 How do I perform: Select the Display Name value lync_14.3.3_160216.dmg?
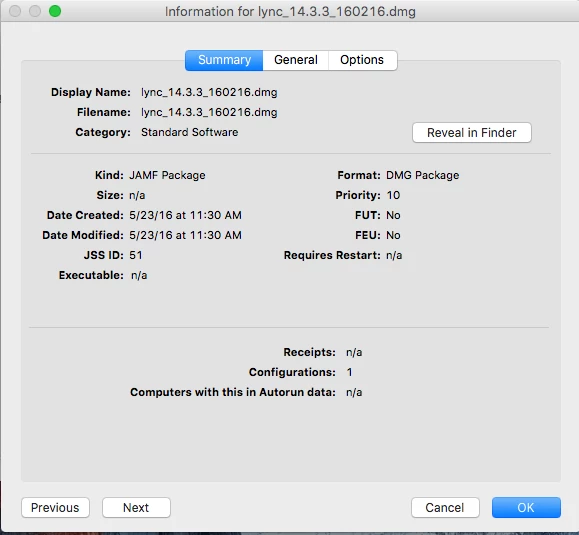pos(209,92)
